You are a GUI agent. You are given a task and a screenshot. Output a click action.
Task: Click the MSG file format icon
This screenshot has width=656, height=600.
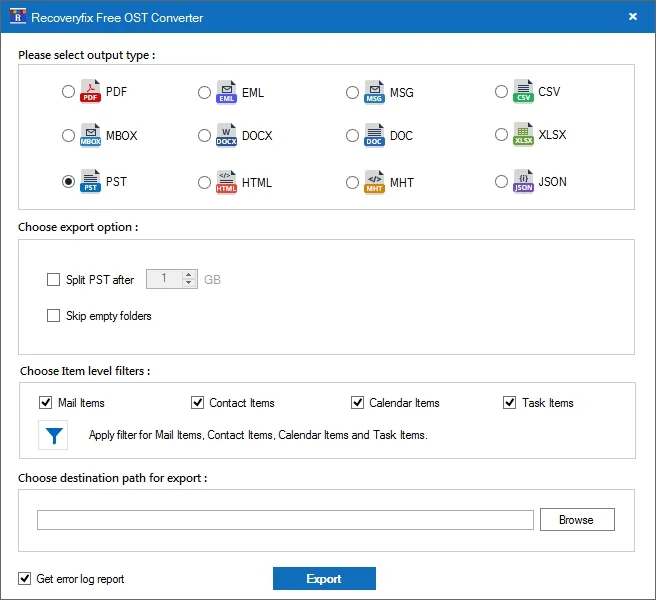(x=374, y=92)
